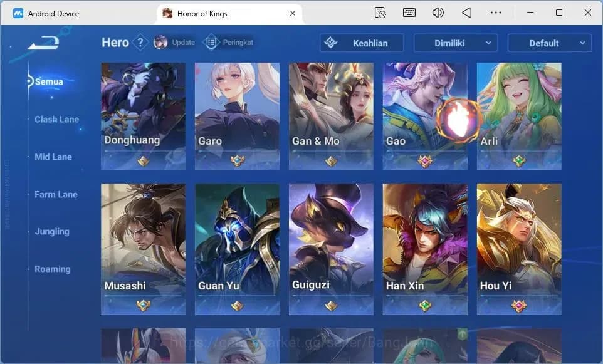Select the Semua category tab
603x364 pixels.
[48, 81]
